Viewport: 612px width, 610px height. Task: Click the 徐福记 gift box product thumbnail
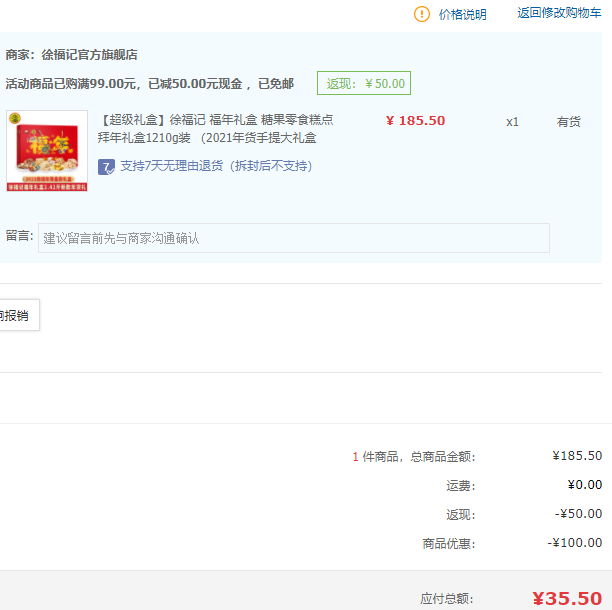pyautogui.click(x=47, y=151)
